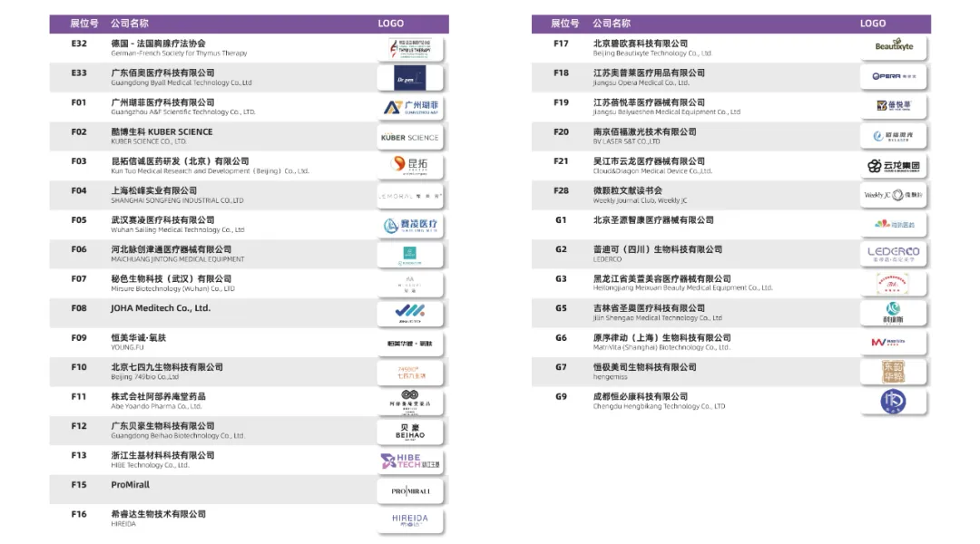
Task: Open the Weekly JC logo
Action: tap(894, 195)
